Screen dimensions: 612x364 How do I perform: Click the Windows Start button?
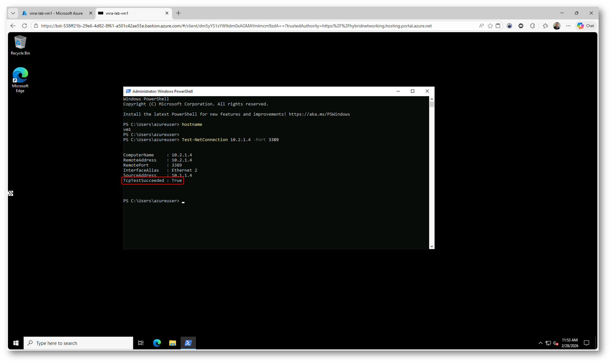tap(16, 343)
